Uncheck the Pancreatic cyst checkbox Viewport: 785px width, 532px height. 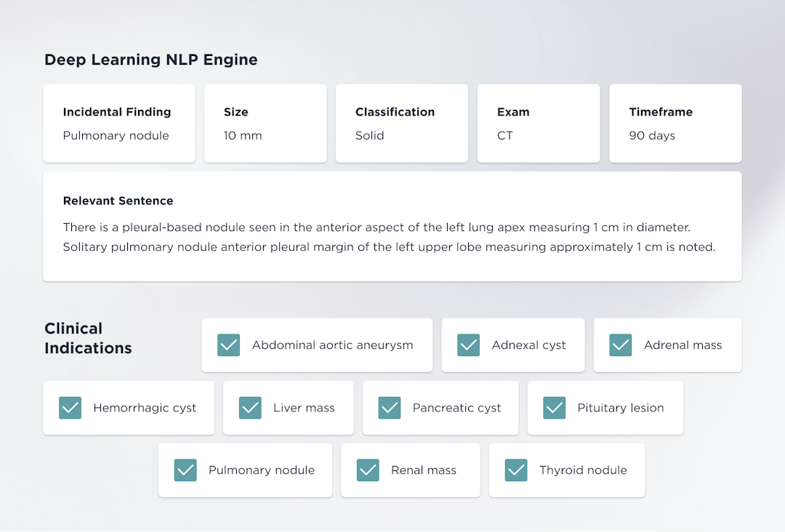click(390, 408)
